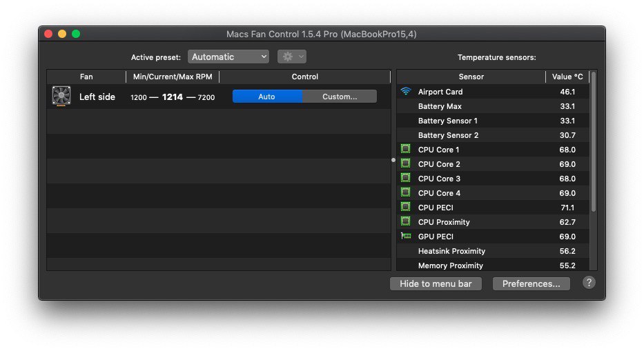Click the sensor list vertical scrollbar

593,141
